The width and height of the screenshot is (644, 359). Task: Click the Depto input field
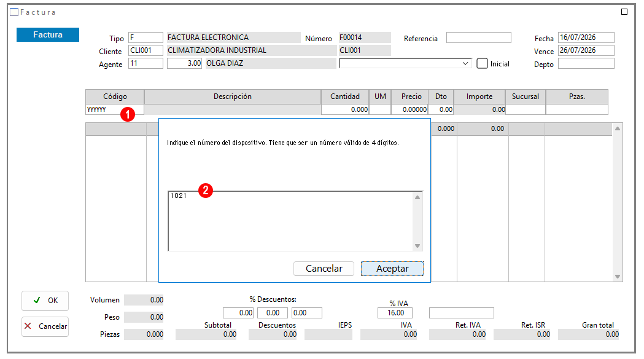(586, 63)
